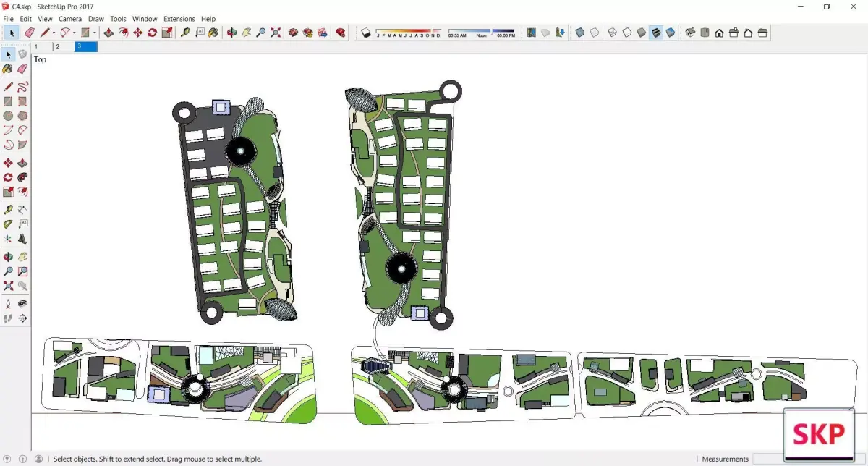This screenshot has height=466, width=868.
Task: Click the Add Location icon
Action: click(532, 33)
